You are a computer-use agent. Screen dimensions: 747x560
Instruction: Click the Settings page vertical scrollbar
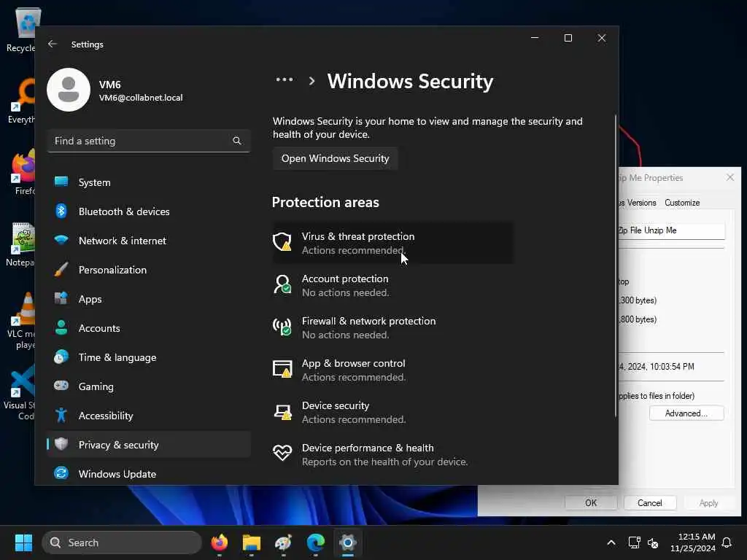tap(616, 267)
